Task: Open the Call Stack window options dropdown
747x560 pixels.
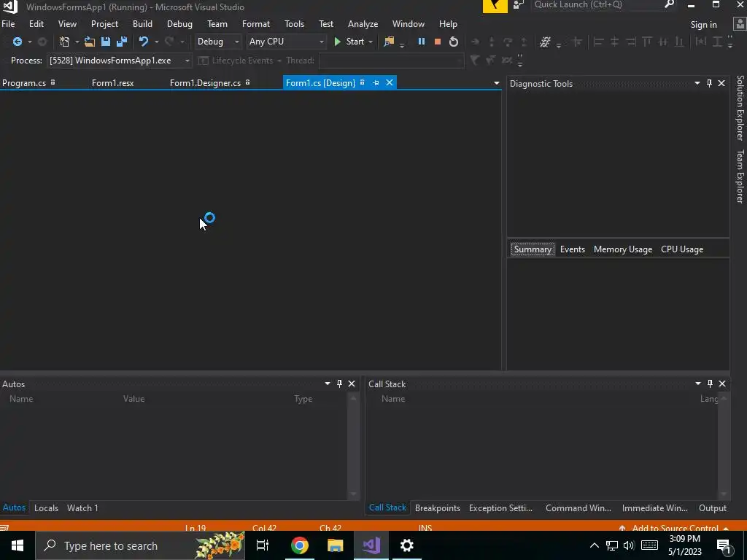Action: pos(698,384)
